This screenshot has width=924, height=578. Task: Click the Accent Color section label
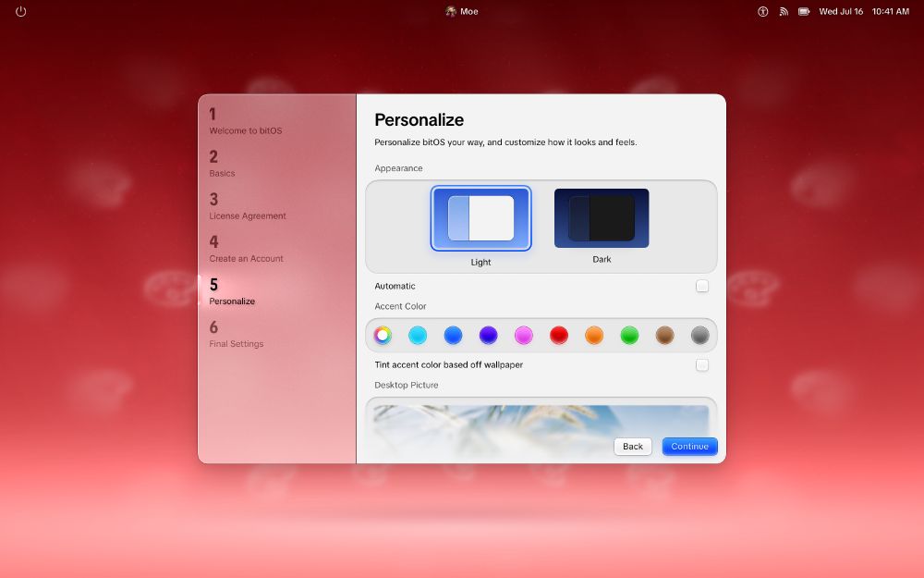pyautogui.click(x=400, y=306)
